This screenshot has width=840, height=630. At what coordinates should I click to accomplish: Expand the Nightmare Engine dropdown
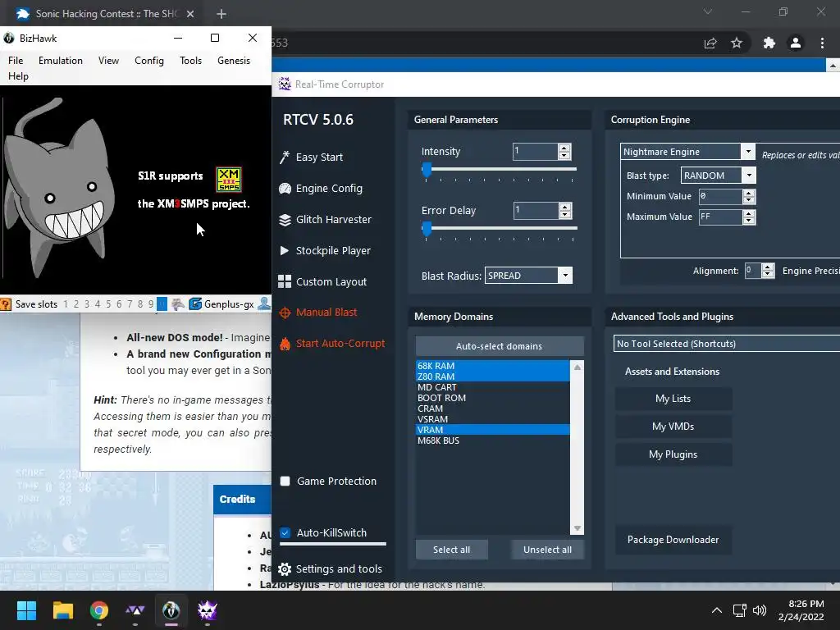pos(748,152)
